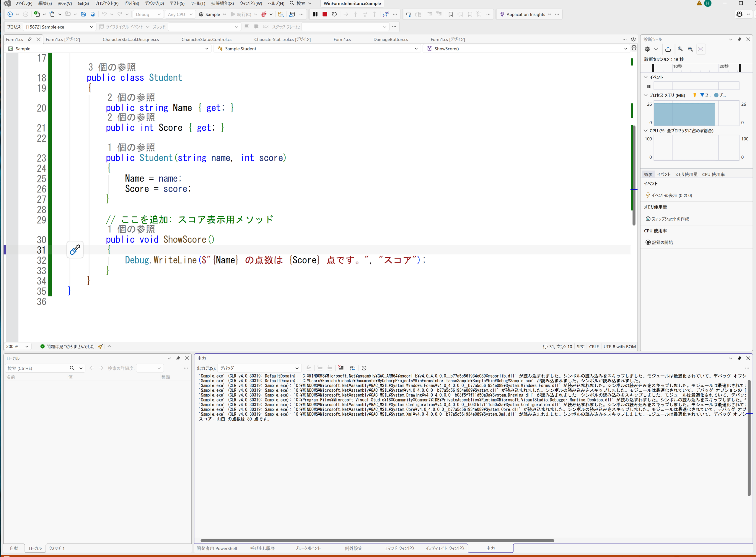The width and height of the screenshot is (756, 557).
Task: Show timestamps via the clock icon in Output
Action: 364,368
